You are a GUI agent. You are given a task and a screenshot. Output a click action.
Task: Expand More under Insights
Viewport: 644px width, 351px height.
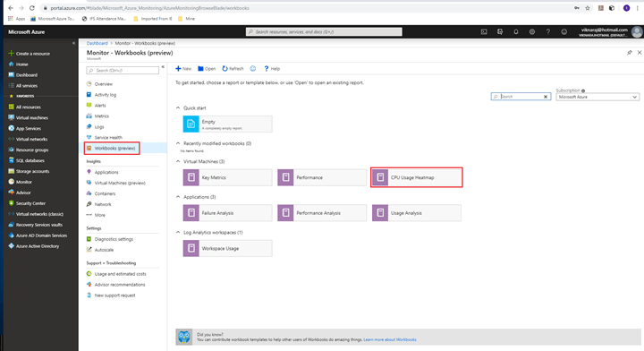click(x=96, y=215)
